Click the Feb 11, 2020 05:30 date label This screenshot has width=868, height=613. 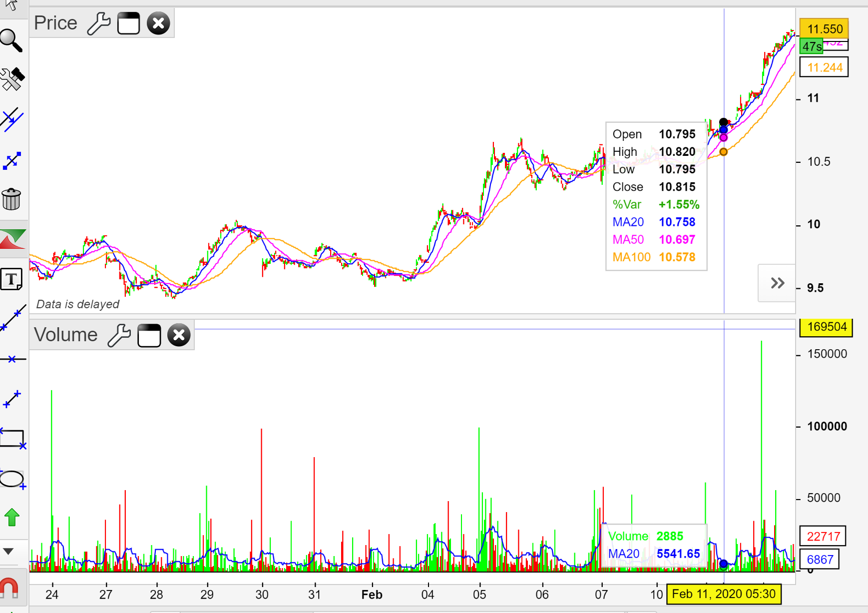click(x=723, y=594)
